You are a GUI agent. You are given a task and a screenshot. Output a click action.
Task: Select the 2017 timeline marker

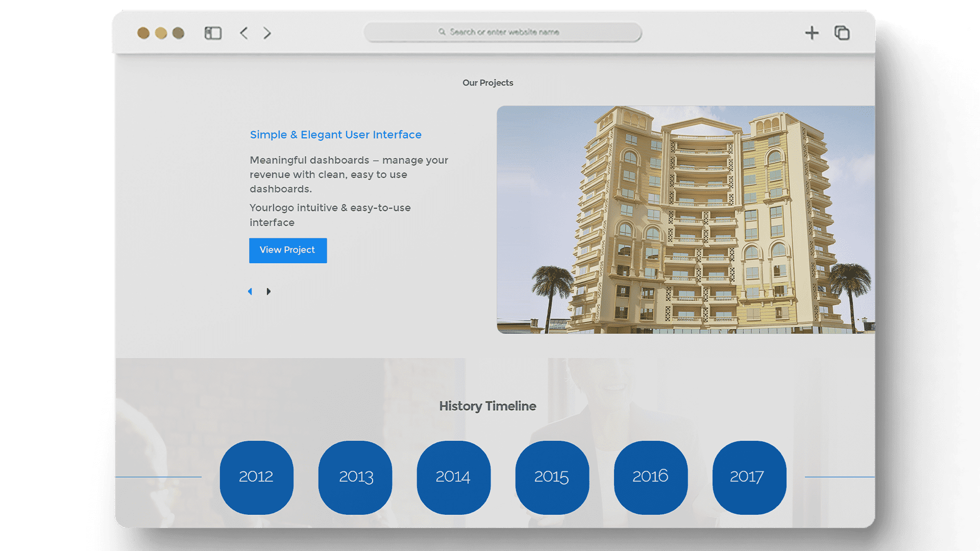click(x=749, y=478)
